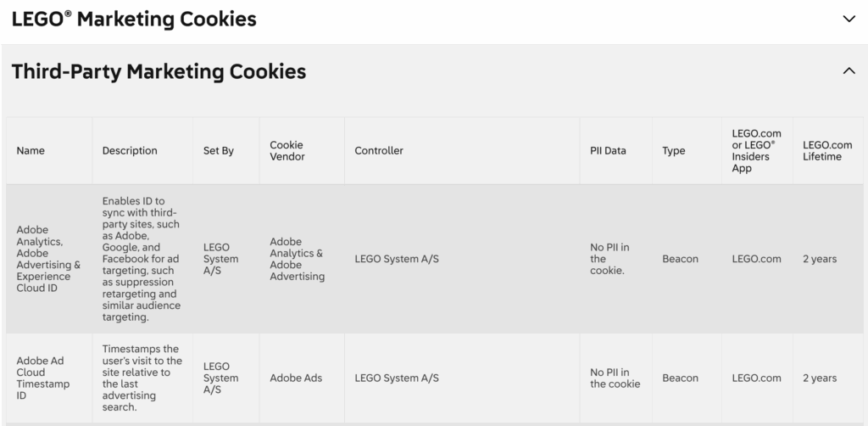The image size is (868, 426).
Task: Click the Cookie Vendor column header
Action: pyautogui.click(x=287, y=151)
